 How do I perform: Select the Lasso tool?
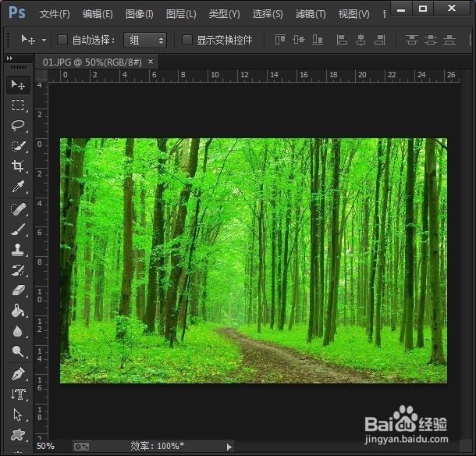click(18, 126)
